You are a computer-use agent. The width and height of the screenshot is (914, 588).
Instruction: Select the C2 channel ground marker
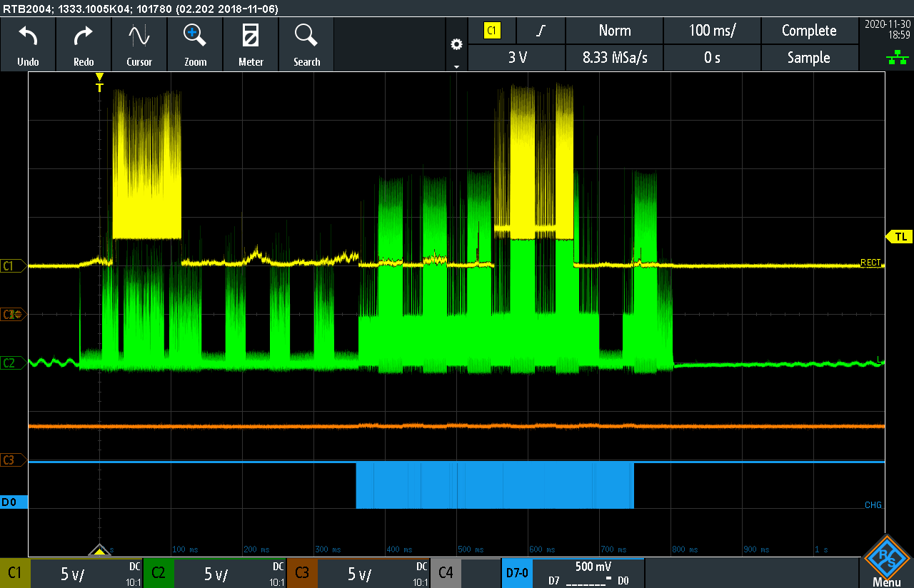(x=13, y=363)
